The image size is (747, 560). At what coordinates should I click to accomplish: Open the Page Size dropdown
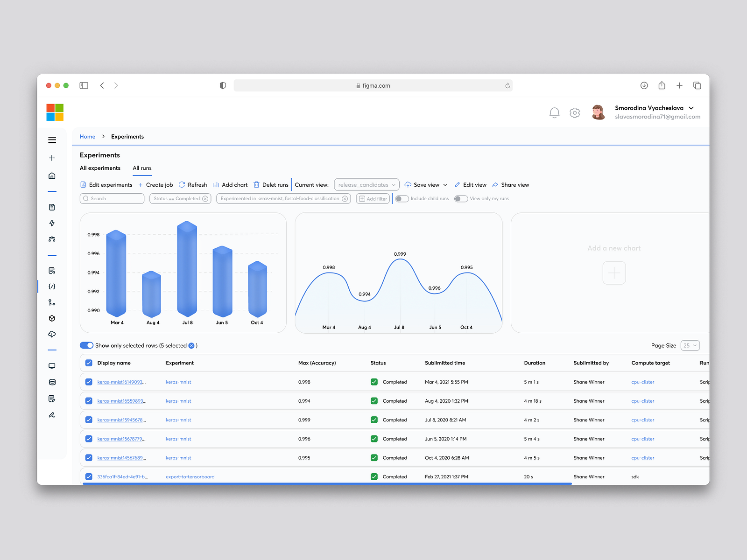point(690,345)
